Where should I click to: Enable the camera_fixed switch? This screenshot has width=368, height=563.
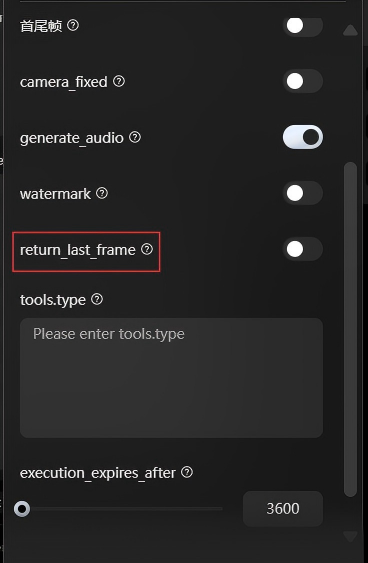[303, 82]
